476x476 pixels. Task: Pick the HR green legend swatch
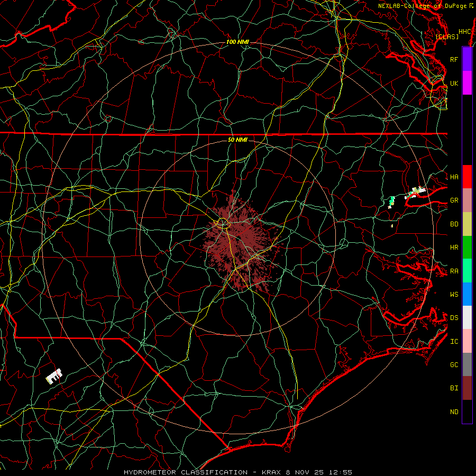tap(467, 247)
